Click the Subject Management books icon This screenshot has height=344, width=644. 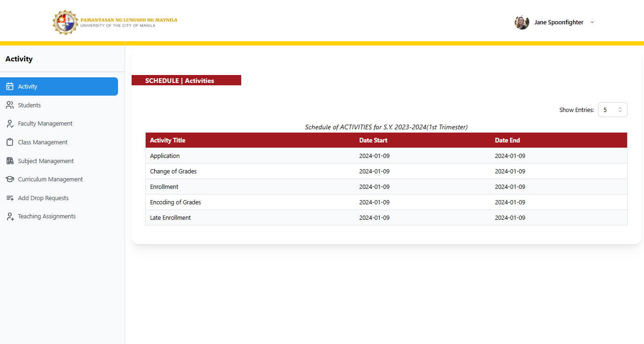pos(9,161)
